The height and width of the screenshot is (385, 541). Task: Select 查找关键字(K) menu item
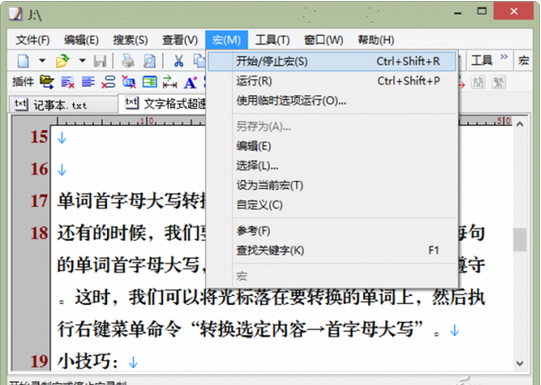coord(332,250)
